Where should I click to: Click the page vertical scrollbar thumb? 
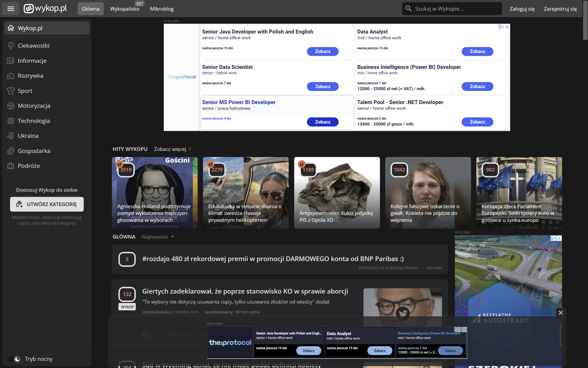click(x=585, y=20)
